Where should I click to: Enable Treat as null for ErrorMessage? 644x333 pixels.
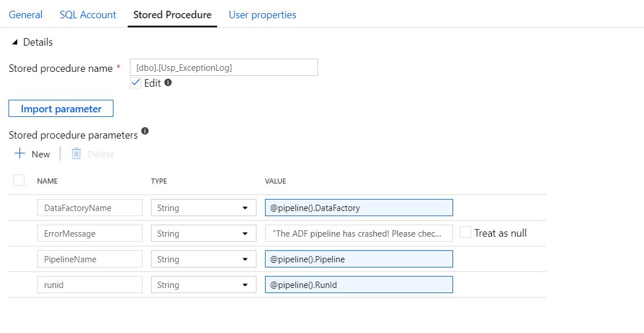click(466, 233)
